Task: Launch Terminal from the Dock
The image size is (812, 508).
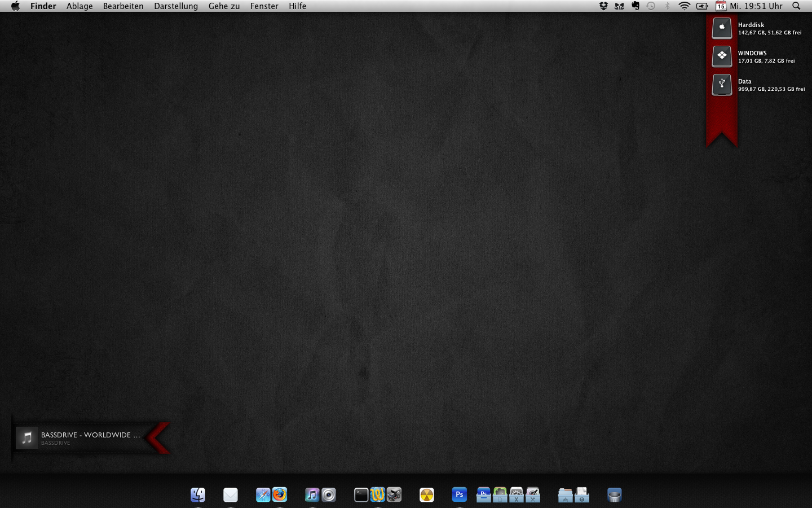Action: [x=361, y=495]
